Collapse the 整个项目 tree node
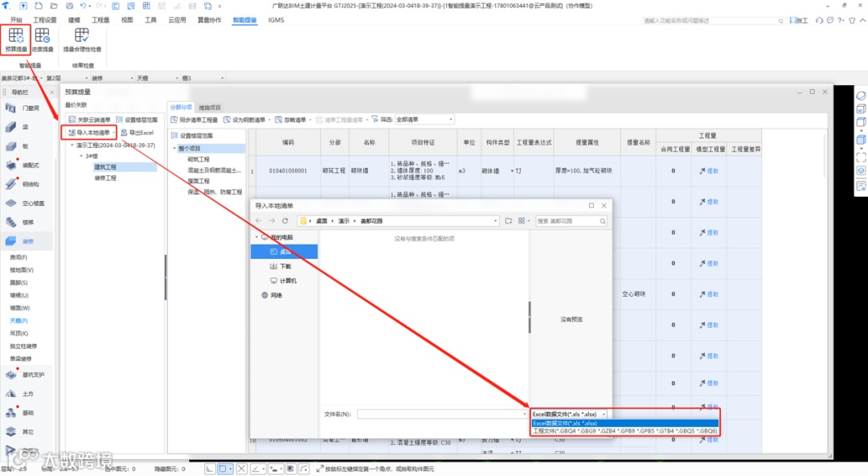Screen dimensions: 868x476 pyautogui.click(x=174, y=149)
